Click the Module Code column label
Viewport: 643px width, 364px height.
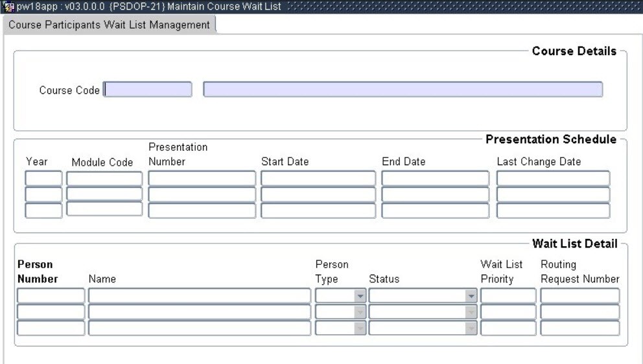[x=102, y=163]
